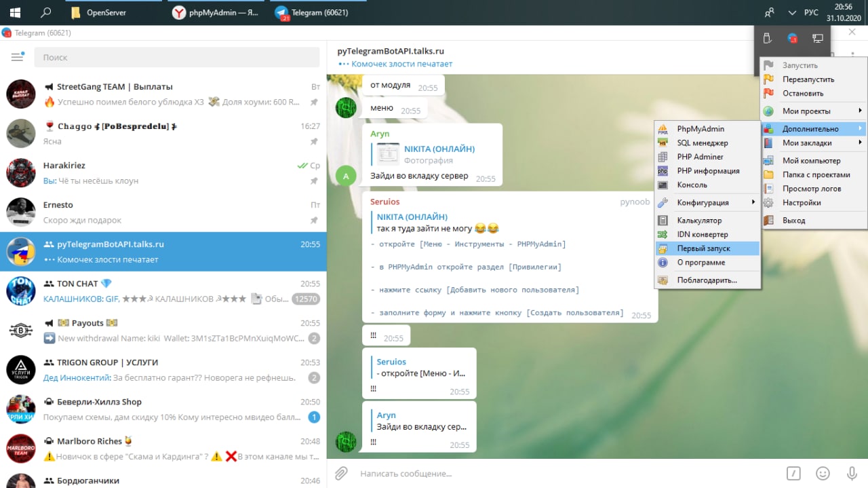Click Telegram tray icon in overflow
Viewport: 868px width, 488px height.
(x=792, y=39)
